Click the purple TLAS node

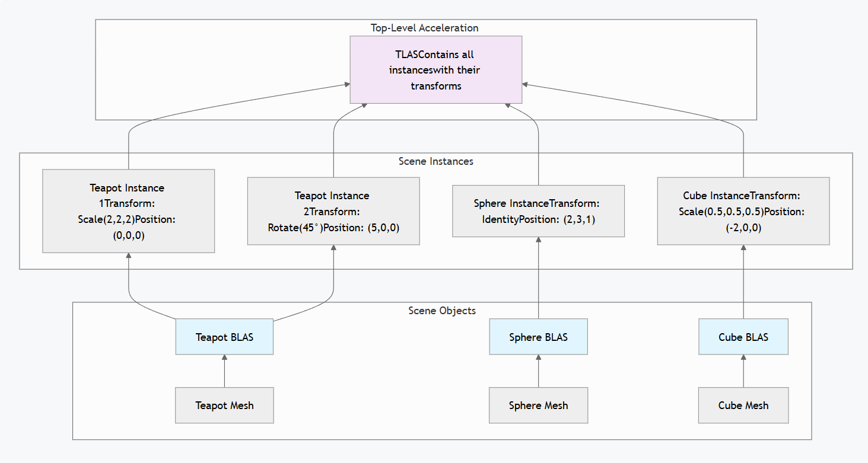(x=435, y=69)
